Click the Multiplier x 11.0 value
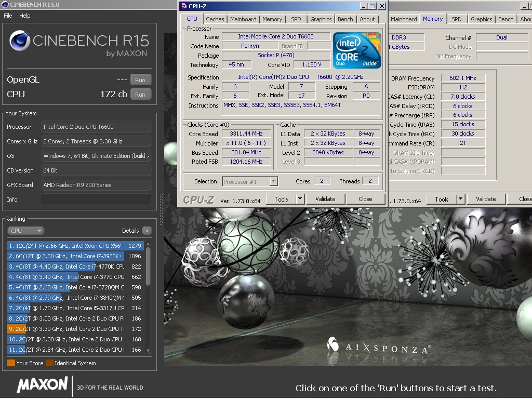The width and height of the screenshot is (532, 399). coord(246,143)
